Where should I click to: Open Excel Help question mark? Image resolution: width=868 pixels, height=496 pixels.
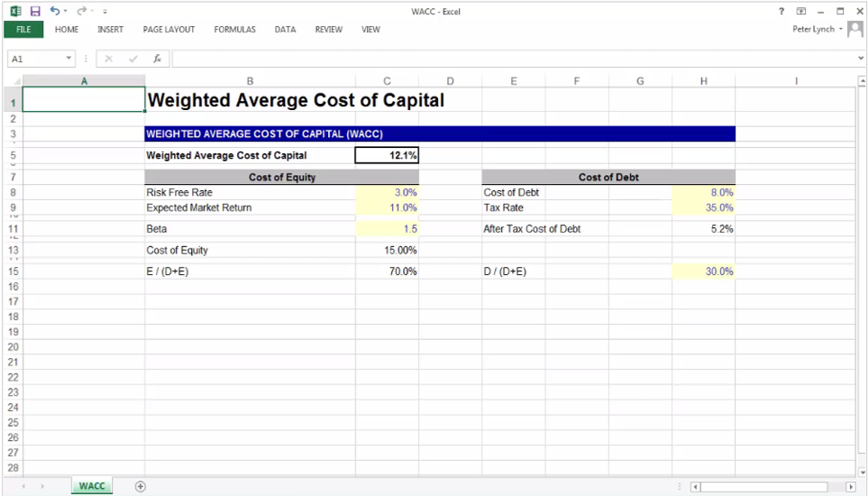(781, 11)
